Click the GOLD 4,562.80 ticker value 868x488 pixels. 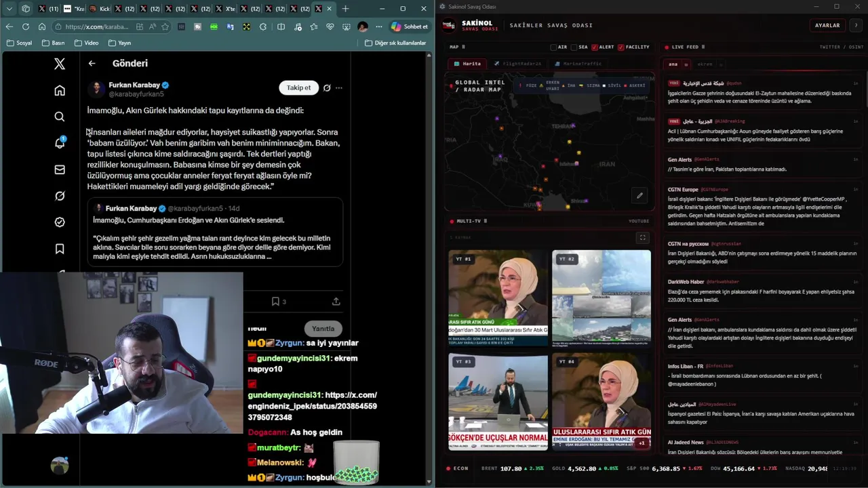point(583,468)
